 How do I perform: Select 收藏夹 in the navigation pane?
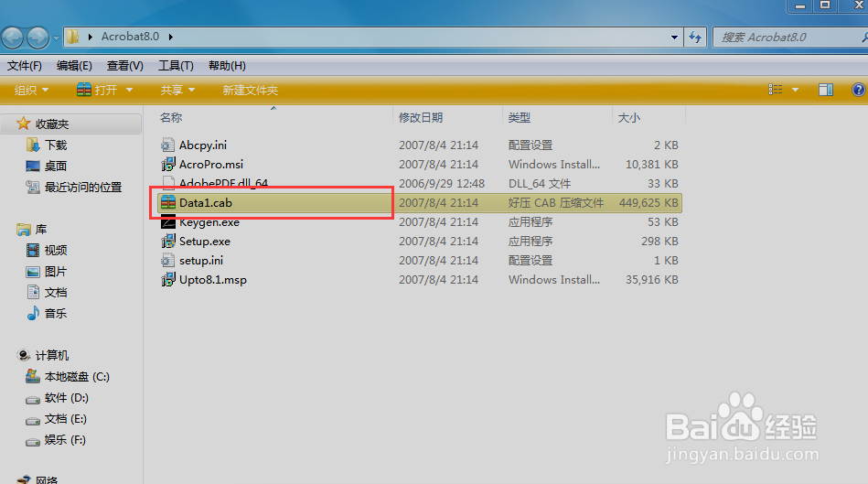pos(52,124)
